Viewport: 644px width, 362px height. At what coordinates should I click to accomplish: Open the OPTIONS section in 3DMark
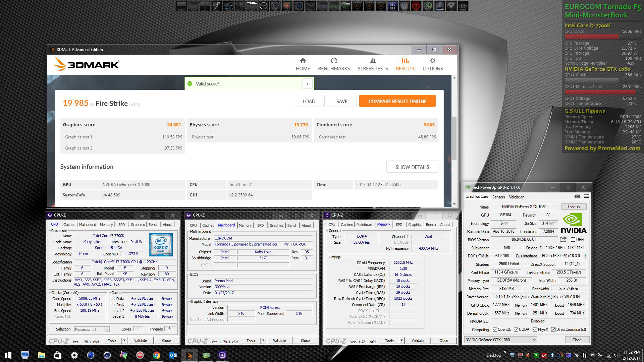pyautogui.click(x=433, y=64)
